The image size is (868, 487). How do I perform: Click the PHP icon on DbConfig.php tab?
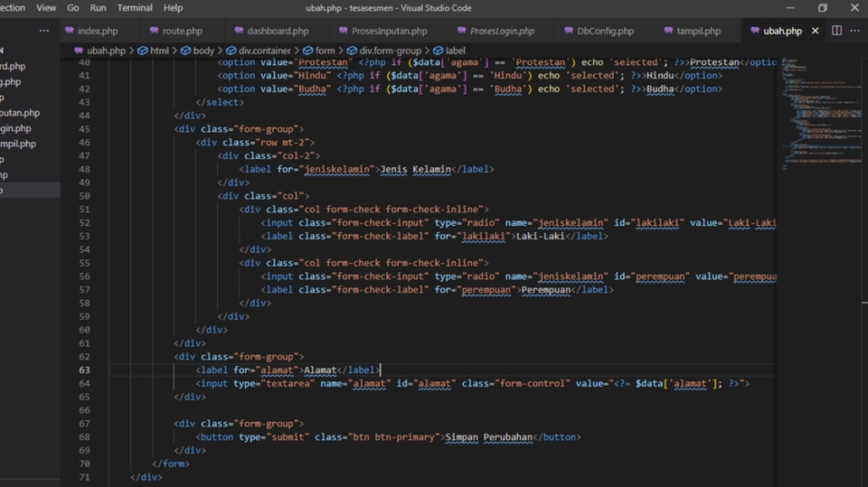pos(569,31)
